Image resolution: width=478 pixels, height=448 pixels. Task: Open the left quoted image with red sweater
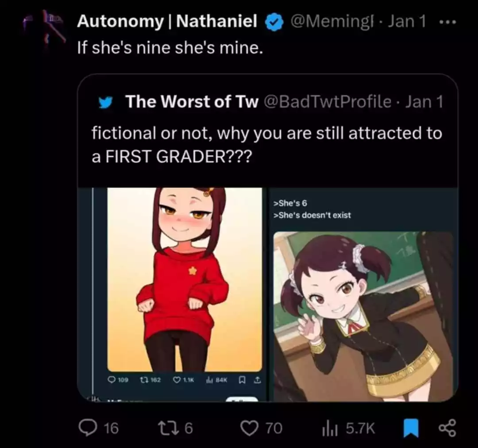coord(185,279)
